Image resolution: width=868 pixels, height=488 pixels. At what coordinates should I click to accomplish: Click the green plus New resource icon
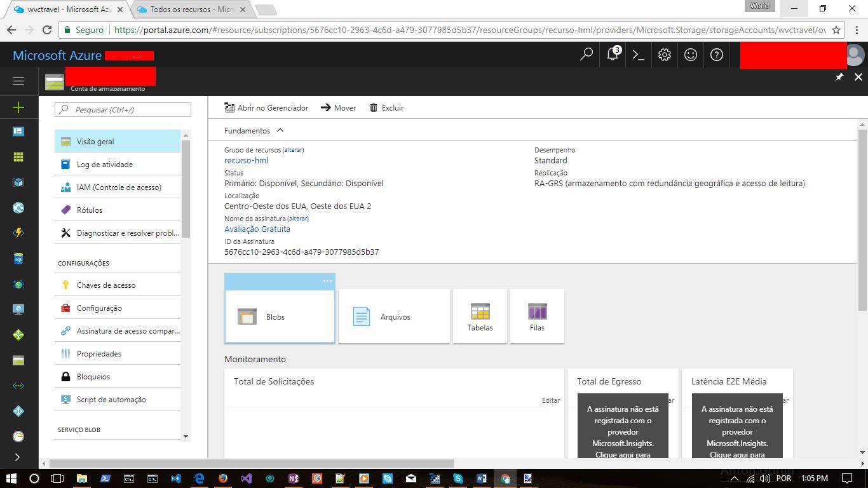coord(18,107)
